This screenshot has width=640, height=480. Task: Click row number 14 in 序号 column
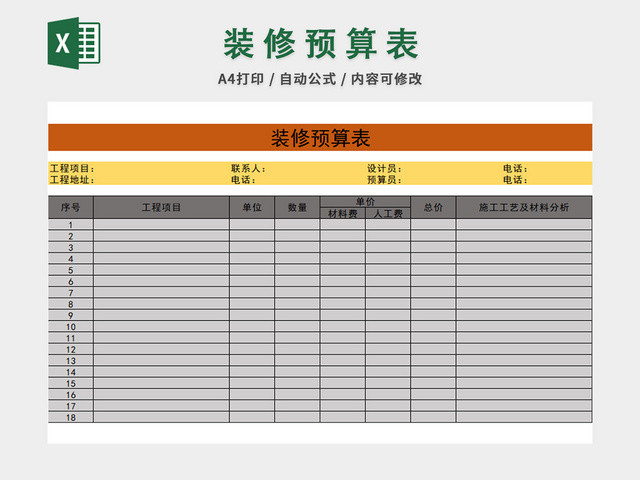(x=71, y=372)
